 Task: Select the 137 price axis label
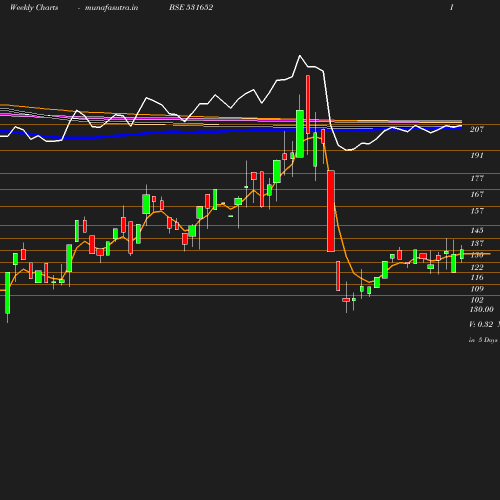[x=477, y=243]
